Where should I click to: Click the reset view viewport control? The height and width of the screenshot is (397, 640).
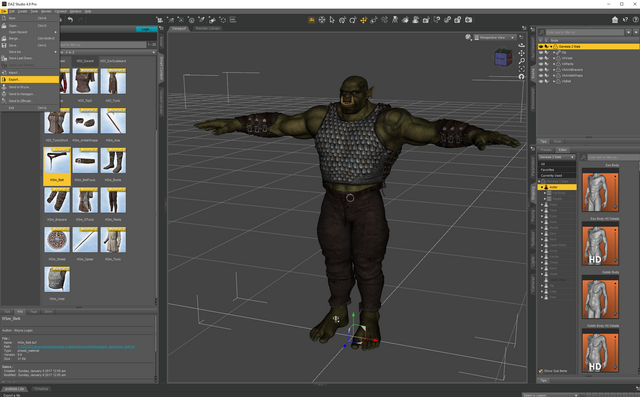pyautogui.click(x=522, y=76)
